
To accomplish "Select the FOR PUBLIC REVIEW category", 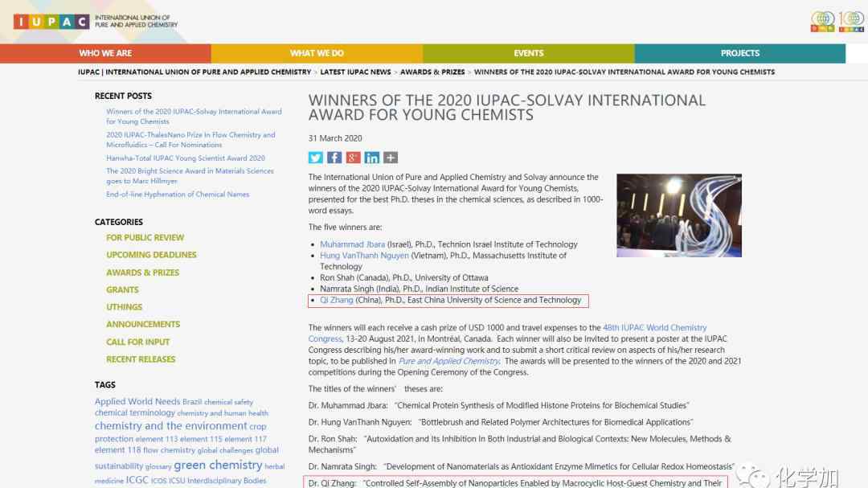I will [x=145, y=238].
